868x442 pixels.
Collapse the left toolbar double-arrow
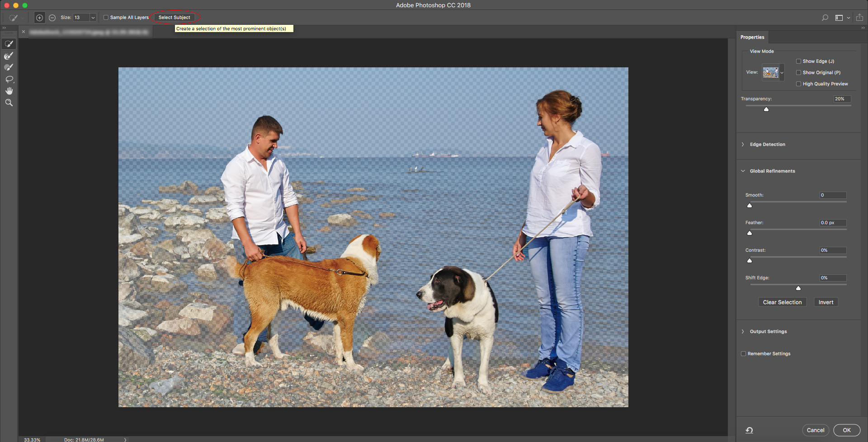4,28
